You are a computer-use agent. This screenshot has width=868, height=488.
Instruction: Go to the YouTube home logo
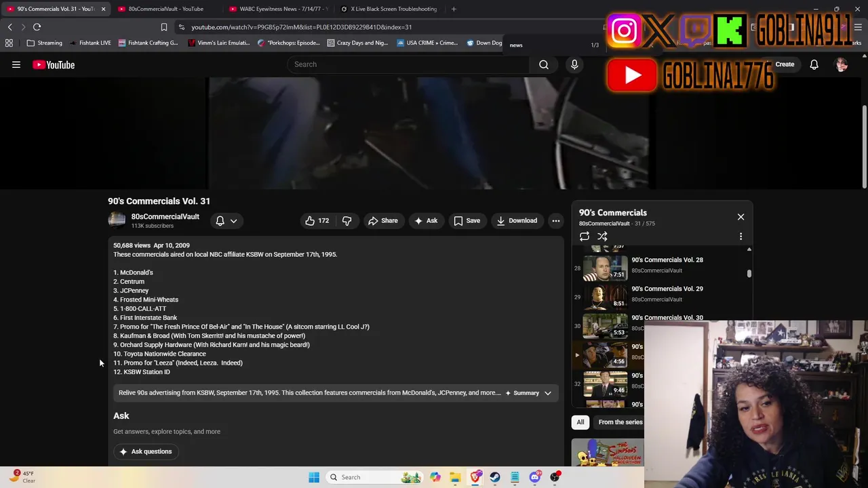(x=54, y=65)
